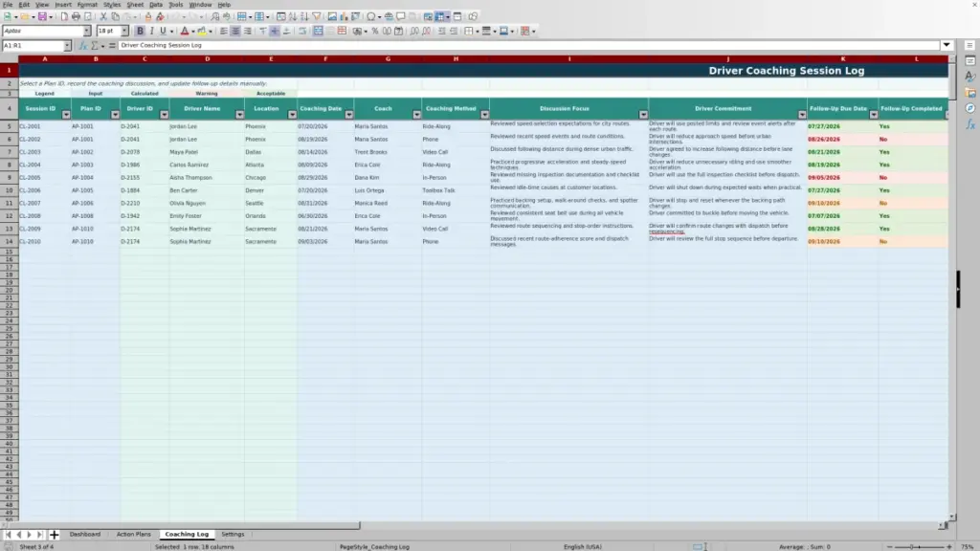Viewport: 980px width, 551px height.
Task: Center cell text horizontally
Action: click(235, 31)
